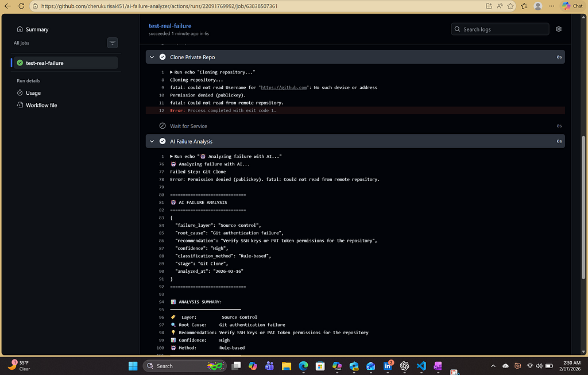Click the "Failed Step: Git Clone" log line
Screen dimensions: 588x375
[x=198, y=172]
